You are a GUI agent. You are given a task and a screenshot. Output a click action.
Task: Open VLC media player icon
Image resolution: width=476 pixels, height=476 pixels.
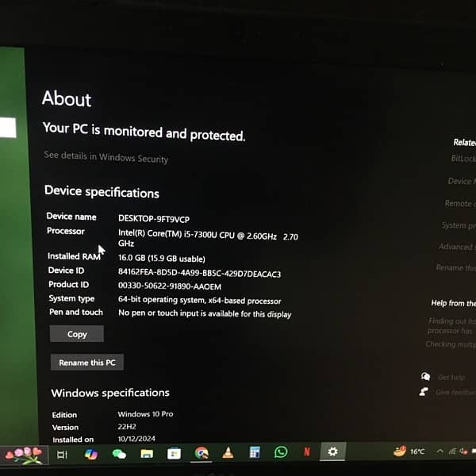click(x=228, y=453)
